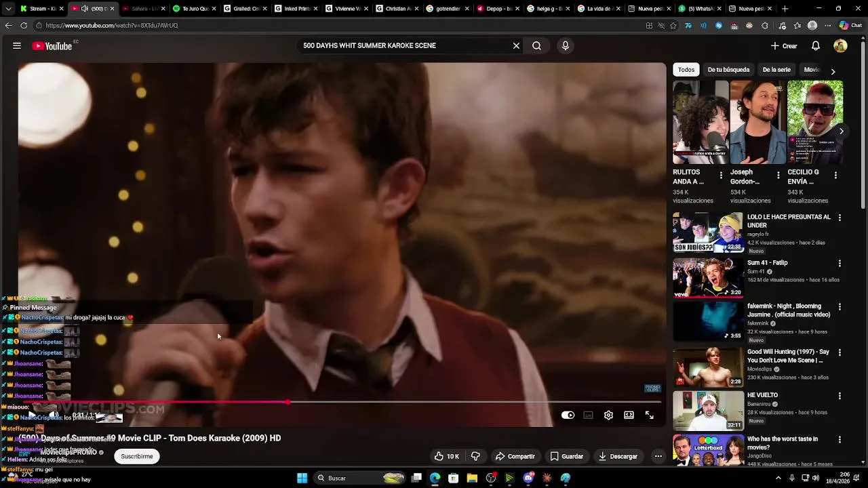
Task: Open the Sum 41 - Fatlip video title
Action: [x=767, y=263]
